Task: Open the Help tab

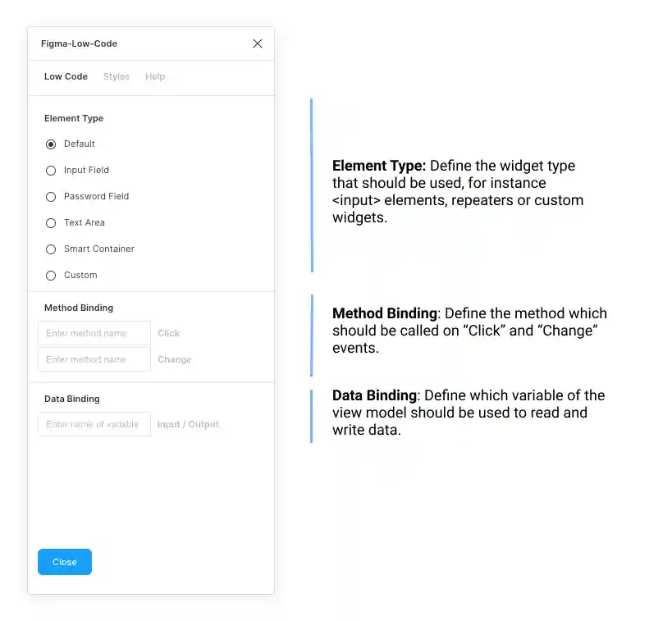Action: (x=155, y=76)
